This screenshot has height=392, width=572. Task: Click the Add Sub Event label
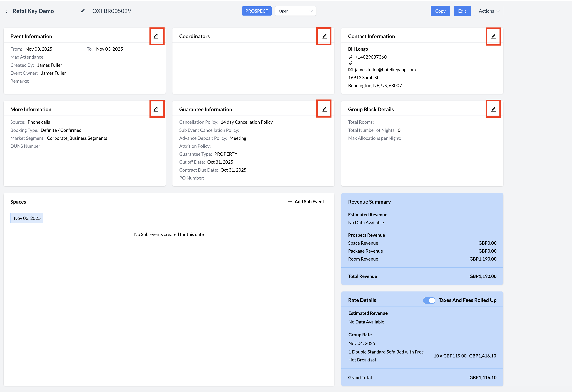coord(309,202)
